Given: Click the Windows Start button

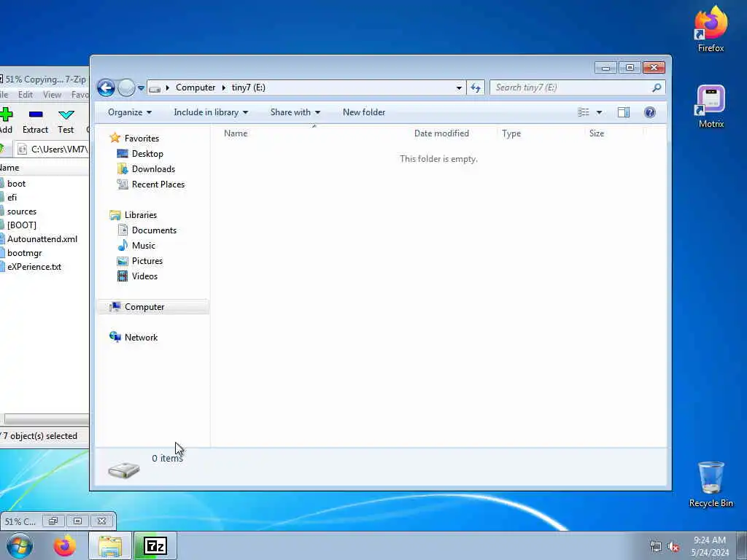Looking at the screenshot, I should [20, 545].
